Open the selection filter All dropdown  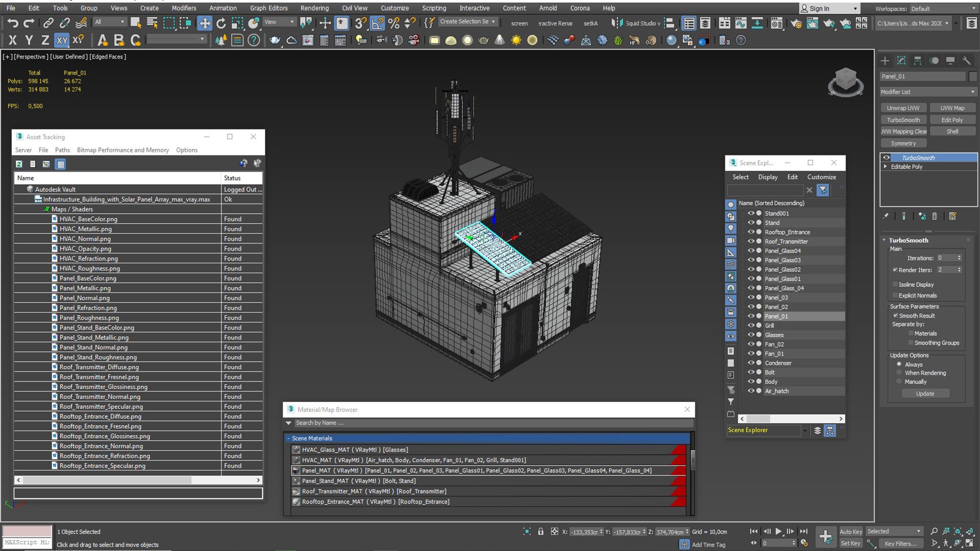(x=110, y=22)
